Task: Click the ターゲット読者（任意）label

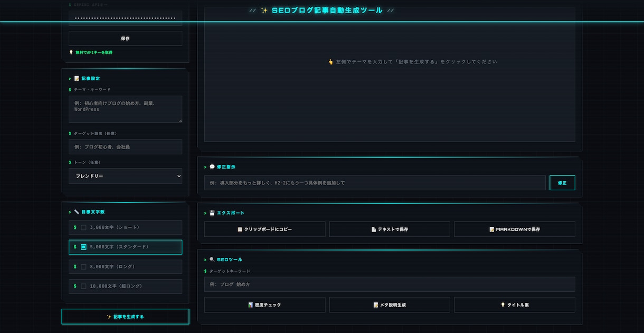Action: (95, 133)
